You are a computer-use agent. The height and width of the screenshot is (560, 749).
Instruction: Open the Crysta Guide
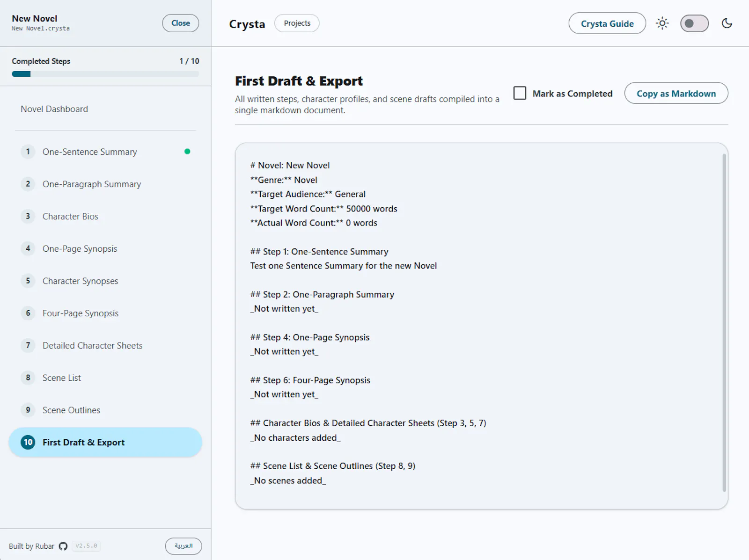[x=607, y=23]
